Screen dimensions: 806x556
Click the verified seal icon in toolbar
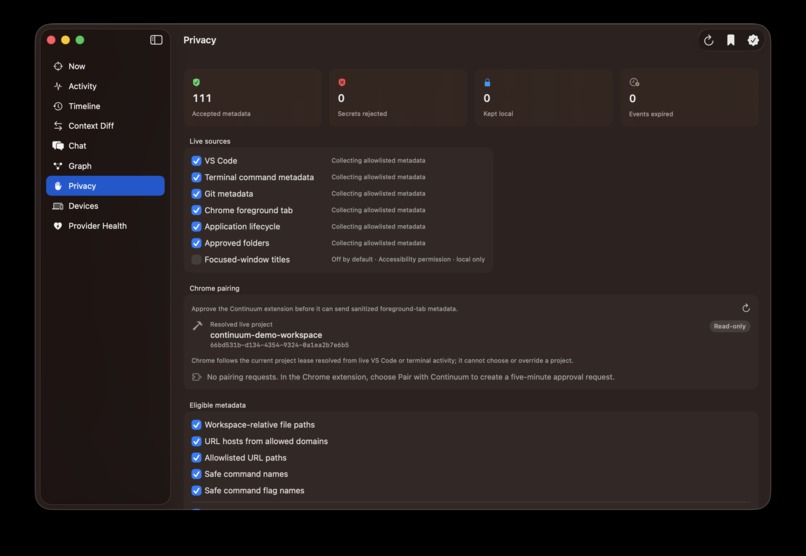[x=753, y=40]
